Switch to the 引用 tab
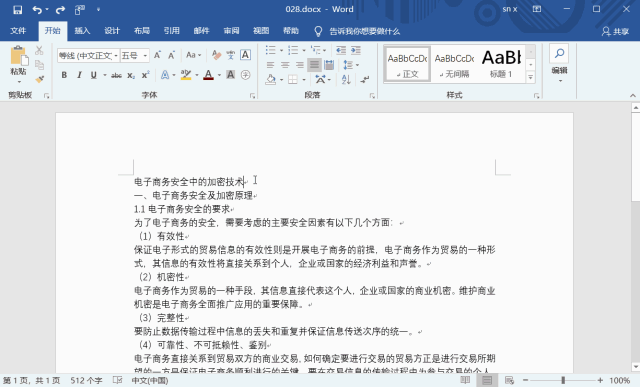The height and width of the screenshot is (387, 640). click(x=171, y=31)
